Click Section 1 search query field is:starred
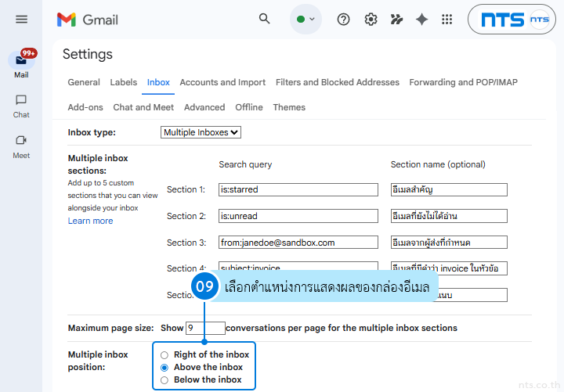The image size is (564, 392). [x=298, y=189]
